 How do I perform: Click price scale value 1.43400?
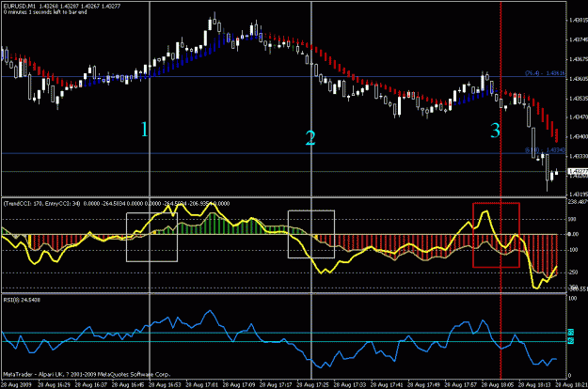[x=578, y=136]
